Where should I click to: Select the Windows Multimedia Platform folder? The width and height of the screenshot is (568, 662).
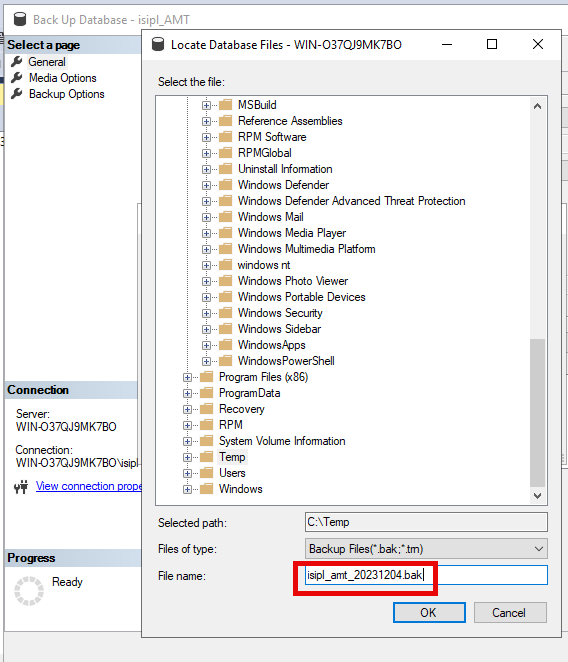click(306, 249)
